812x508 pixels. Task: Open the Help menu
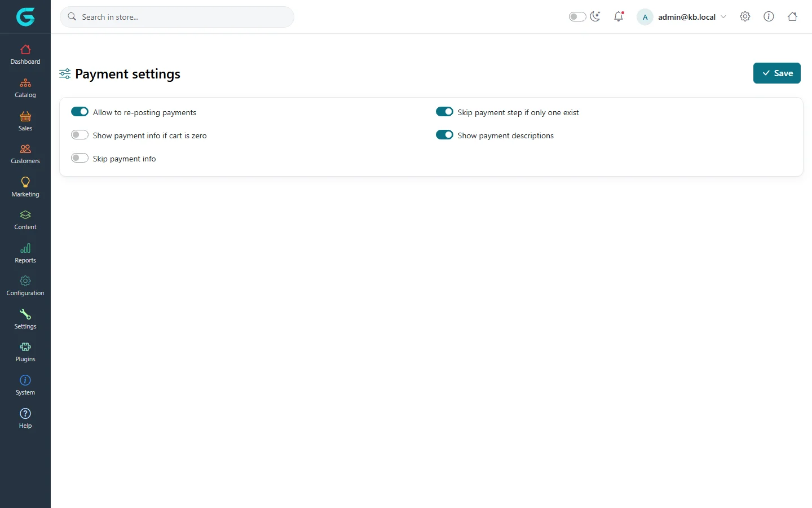(x=25, y=419)
